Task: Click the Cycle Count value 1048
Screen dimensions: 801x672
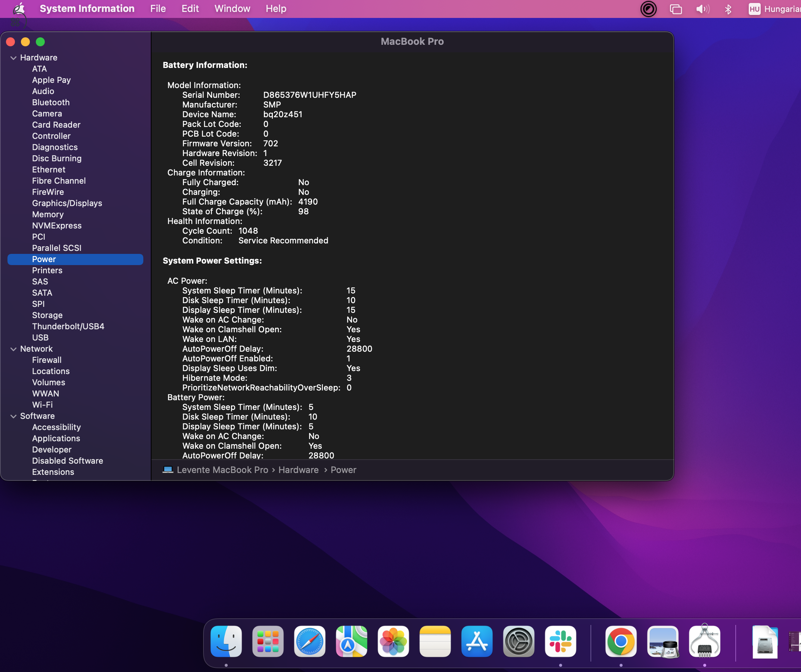Action: (248, 231)
